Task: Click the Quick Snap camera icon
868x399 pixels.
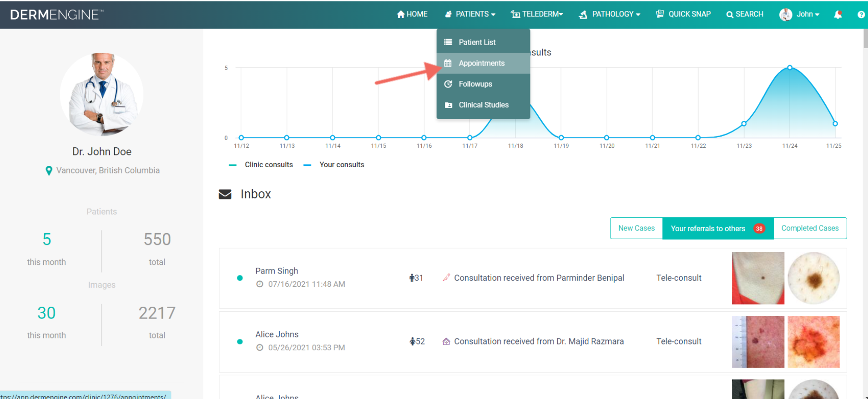Action: click(660, 14)
